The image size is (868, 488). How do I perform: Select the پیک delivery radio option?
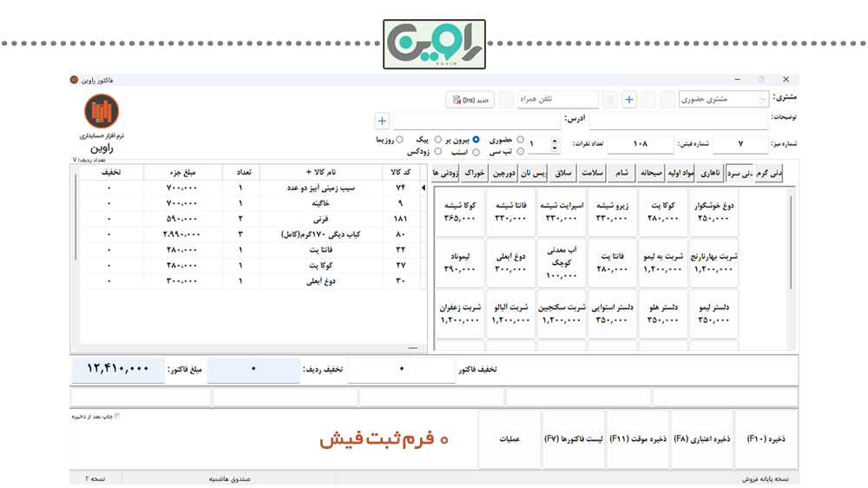click(437, 139)
